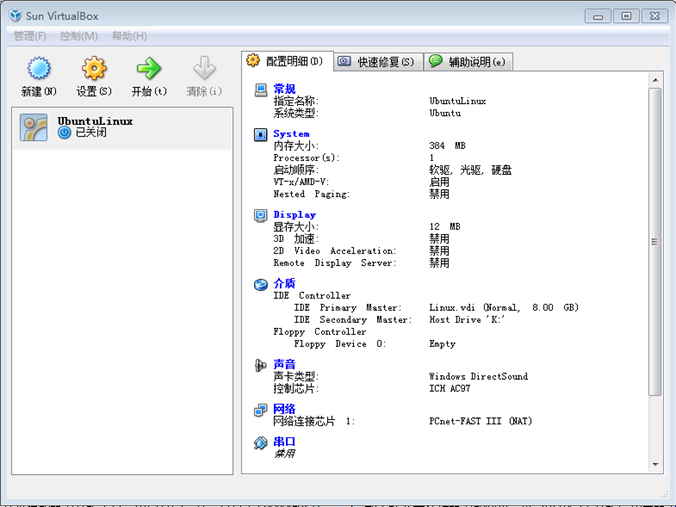Click the 新建(N) new VM icon
The image size is (676, 507).
coord(39,68)
